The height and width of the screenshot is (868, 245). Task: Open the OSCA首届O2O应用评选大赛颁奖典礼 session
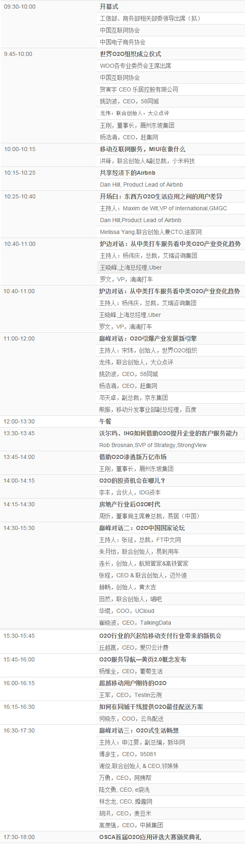pyautogui.click(x=150, y=837)
